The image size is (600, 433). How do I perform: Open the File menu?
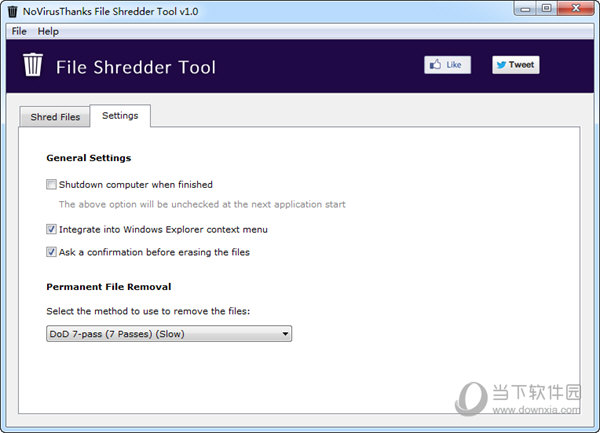click(19, 31)
